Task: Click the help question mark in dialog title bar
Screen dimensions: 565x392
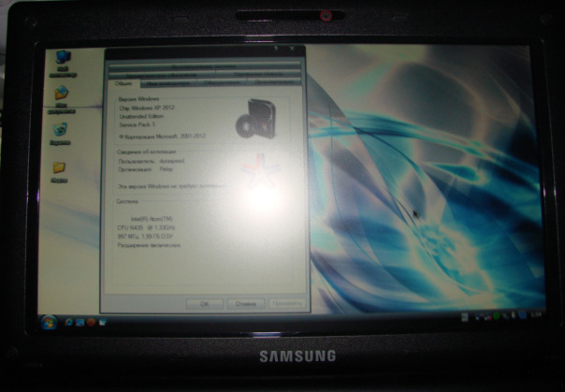Action: pos(276,49)
